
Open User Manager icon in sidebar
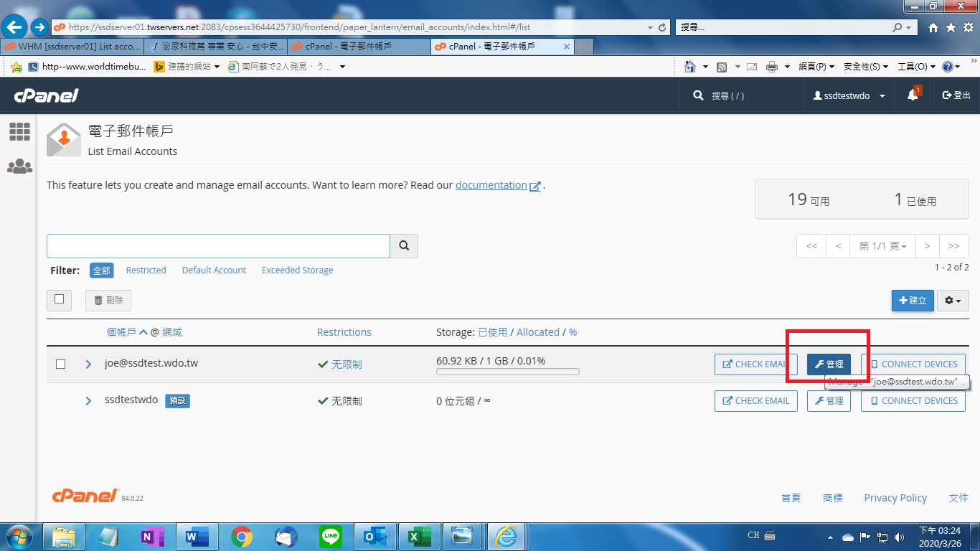[x=19, y=166]
